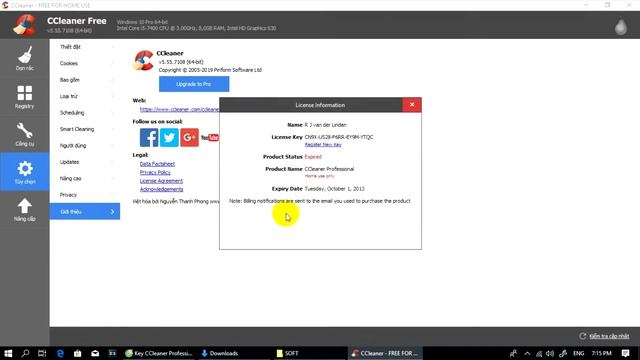
Task: Click the ENG language indicator
Action: [x=578, y=353]
